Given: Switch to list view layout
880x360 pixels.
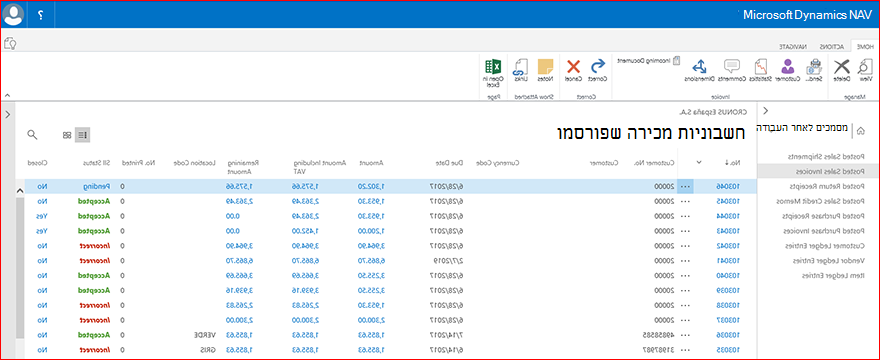Looking at the screenshot, I should coord(82,135).
